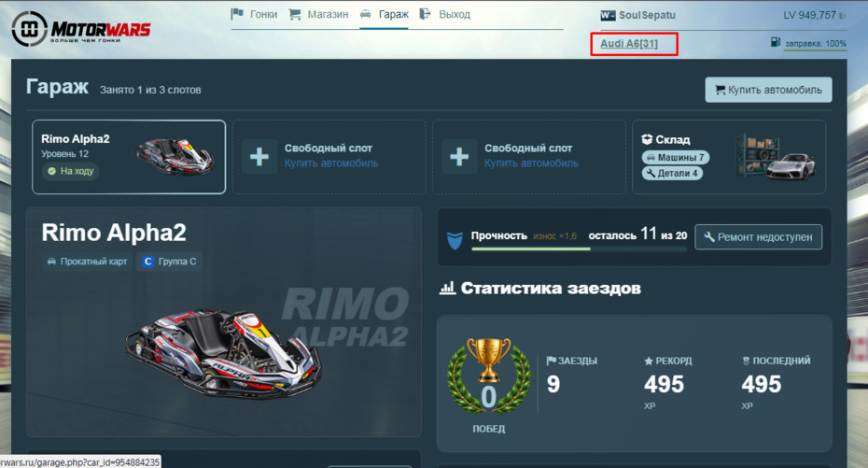Click the Купить автомобиль button
The height and width of the screenshot is (468, 868).
(x=768, y=90)
